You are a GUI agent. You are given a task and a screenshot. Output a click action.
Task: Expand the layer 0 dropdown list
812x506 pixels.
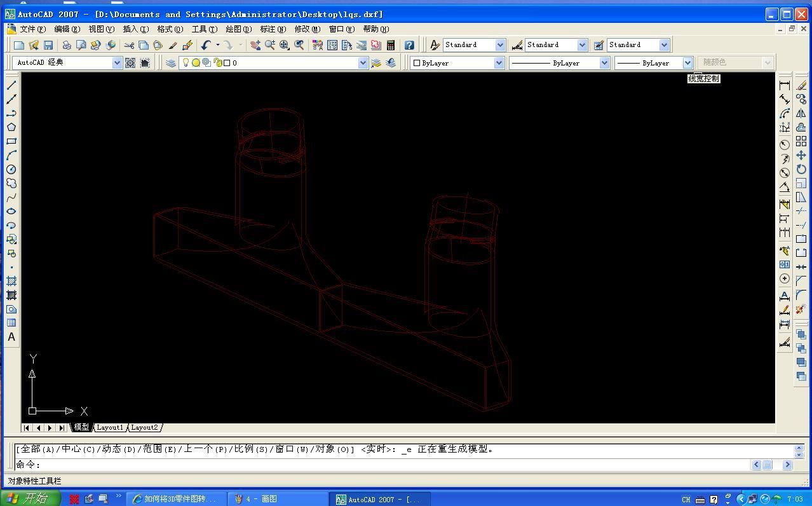363,62
